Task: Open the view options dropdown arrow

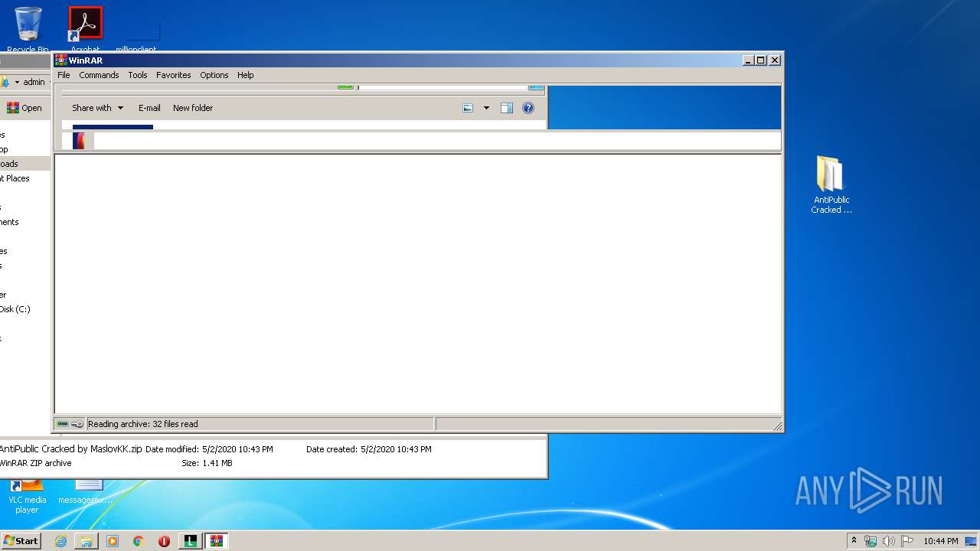Action: coord(486,108)
